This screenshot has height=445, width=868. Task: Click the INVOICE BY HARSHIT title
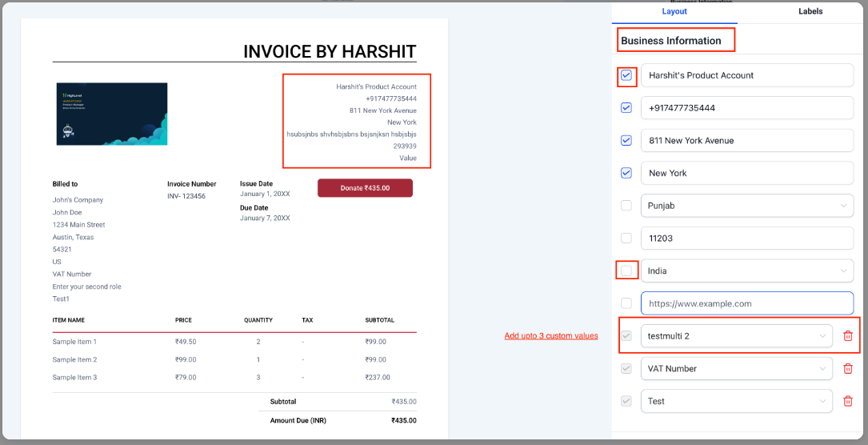coord(330,51)
